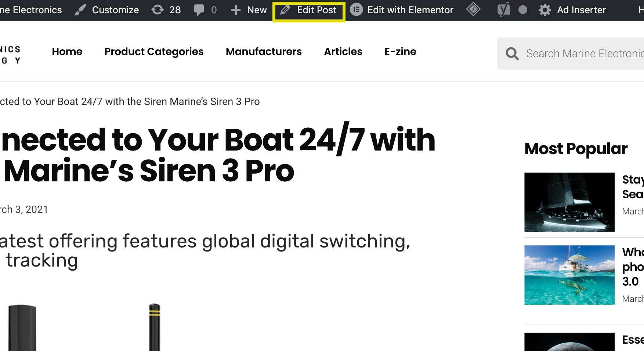This screenshot has height=351, width=644.
Task: Open the Yoast SEO icon
Action: [x=504, y=10]
